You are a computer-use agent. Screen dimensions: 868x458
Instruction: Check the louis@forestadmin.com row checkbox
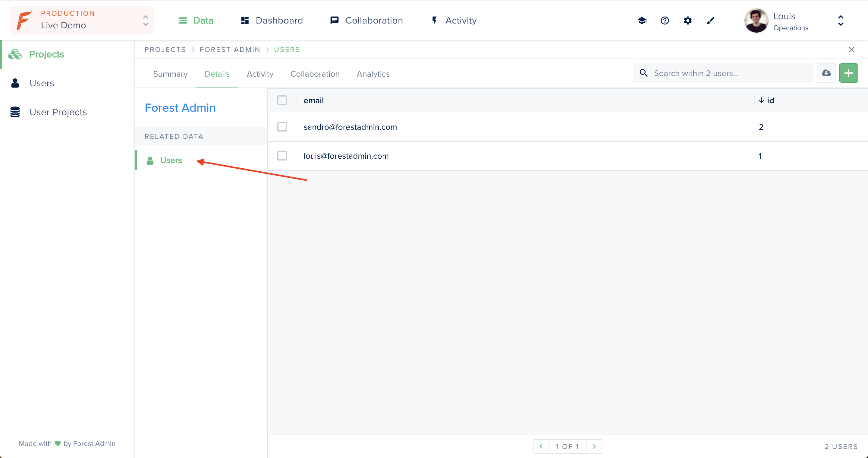[282, 156]
